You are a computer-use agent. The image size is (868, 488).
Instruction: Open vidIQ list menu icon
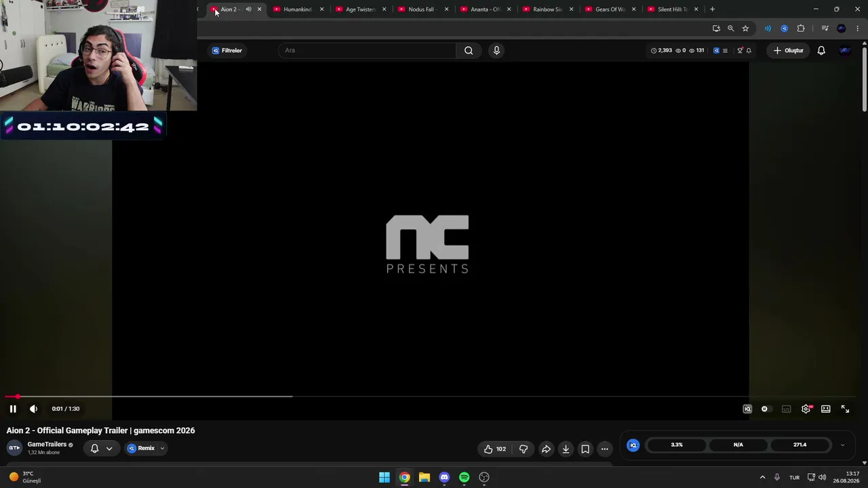click(725, 50)
